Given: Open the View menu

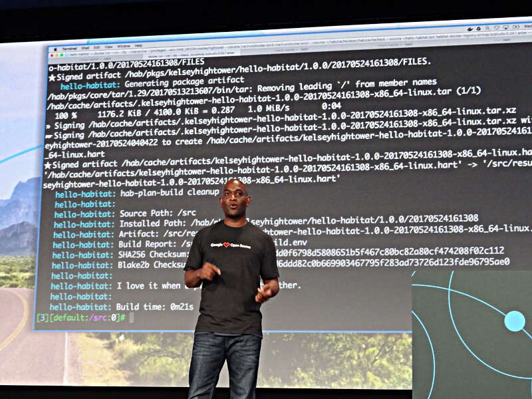Looking at the screenshot, I should coord(108,47).
